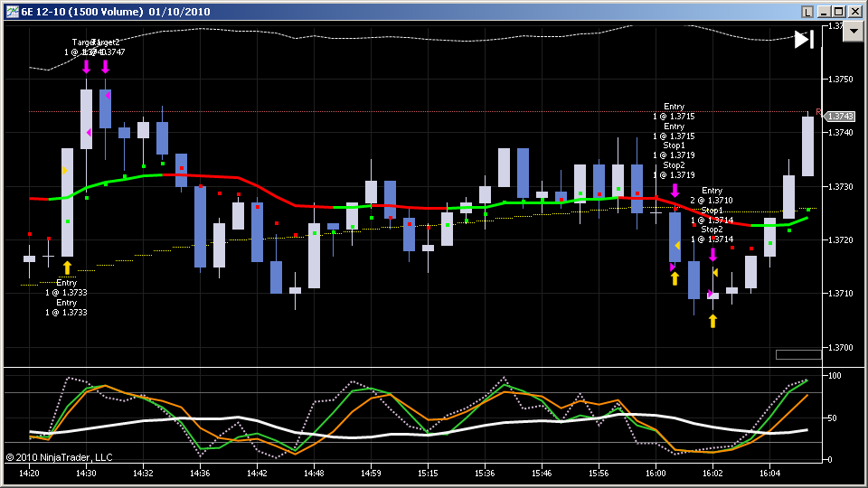Screen dimensions: 868x488
Task: Click the 15:36 time axis label
Action: tap(485, 473)
